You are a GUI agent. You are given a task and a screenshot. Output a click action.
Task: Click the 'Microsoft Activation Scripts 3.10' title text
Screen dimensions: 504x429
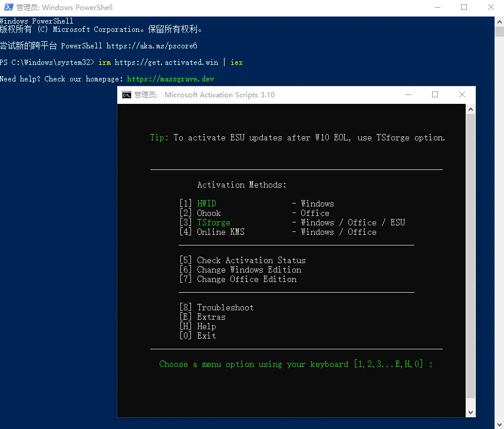click(219, 95)
